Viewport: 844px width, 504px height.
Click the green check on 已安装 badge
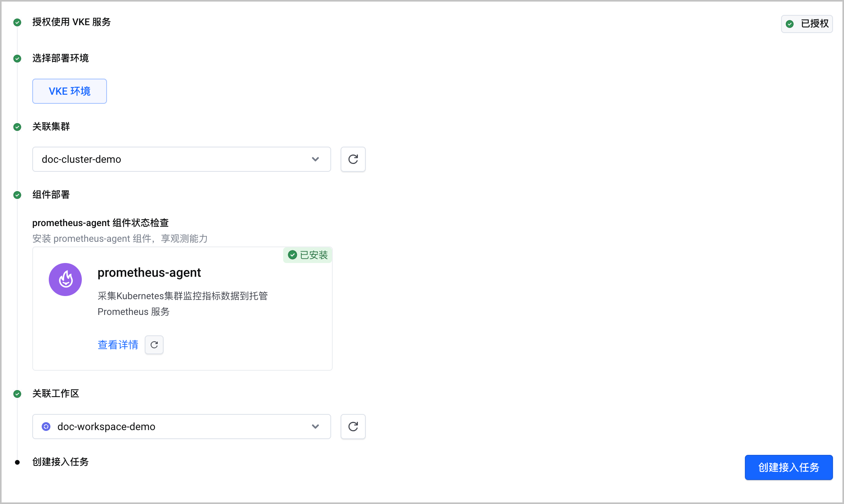292,255
